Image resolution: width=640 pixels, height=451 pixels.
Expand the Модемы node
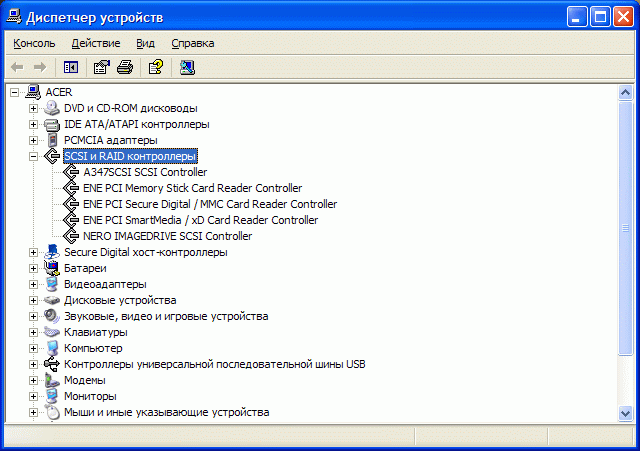[33, 380]
